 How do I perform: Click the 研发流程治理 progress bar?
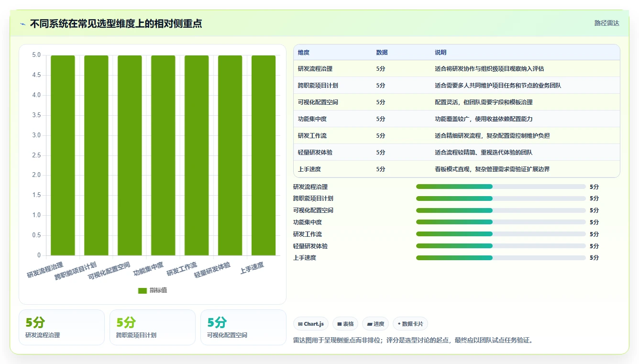501,187
